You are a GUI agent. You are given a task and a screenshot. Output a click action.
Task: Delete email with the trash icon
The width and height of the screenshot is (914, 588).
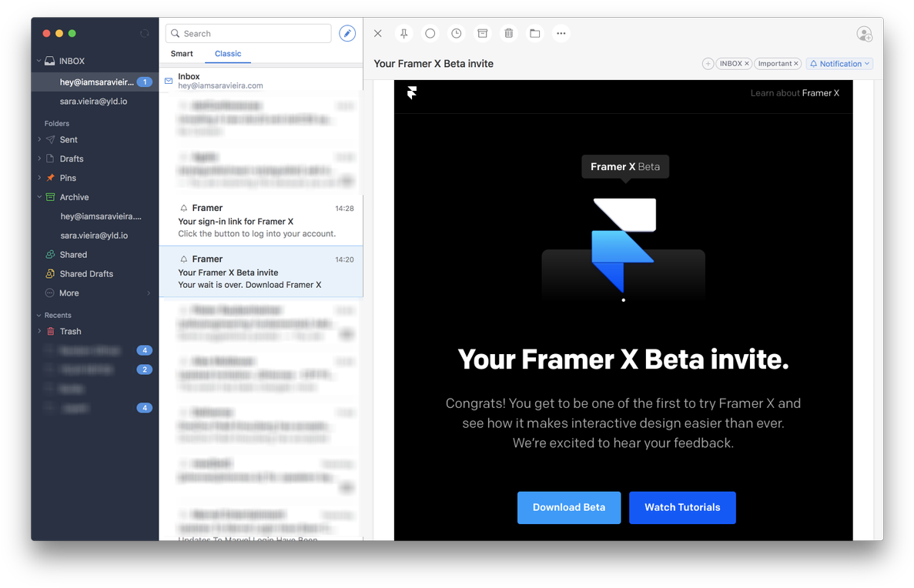[509, 34]
